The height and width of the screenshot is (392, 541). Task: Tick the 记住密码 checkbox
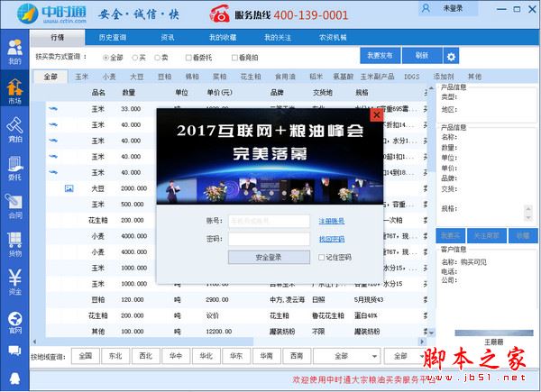(x=322, y=257)
